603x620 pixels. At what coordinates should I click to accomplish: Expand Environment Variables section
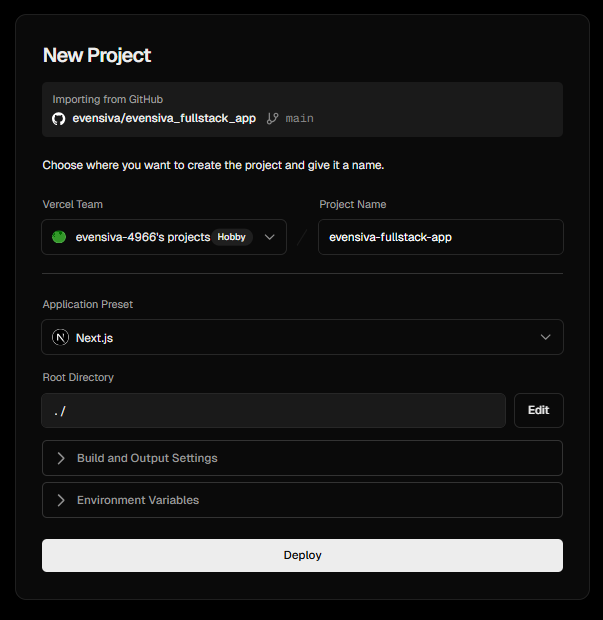click(302, 500)
